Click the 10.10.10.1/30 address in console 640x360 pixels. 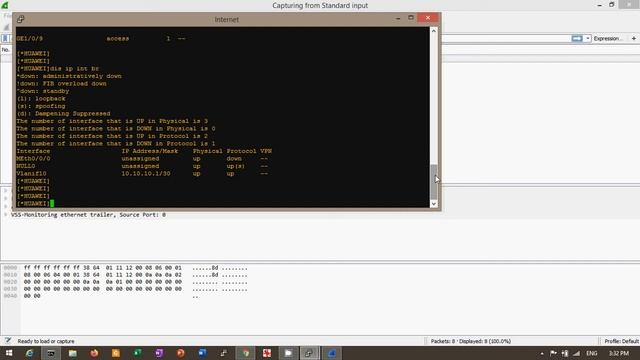pyautogui.click(x=146, y=173)
